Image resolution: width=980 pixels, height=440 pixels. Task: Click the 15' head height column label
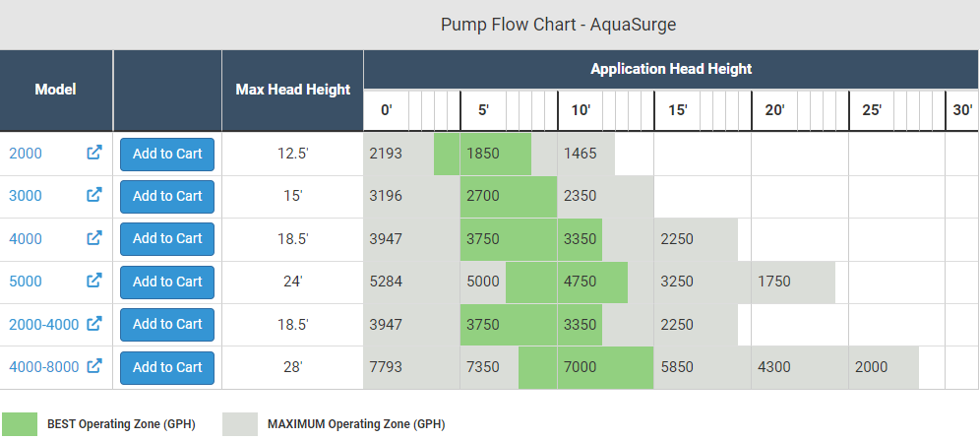[678, 110]
